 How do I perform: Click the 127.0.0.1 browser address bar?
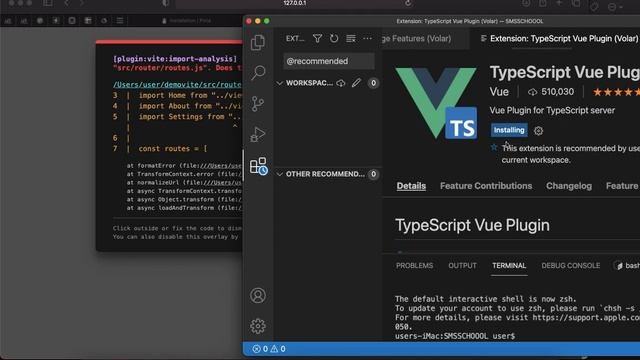(x=295, y=3)
